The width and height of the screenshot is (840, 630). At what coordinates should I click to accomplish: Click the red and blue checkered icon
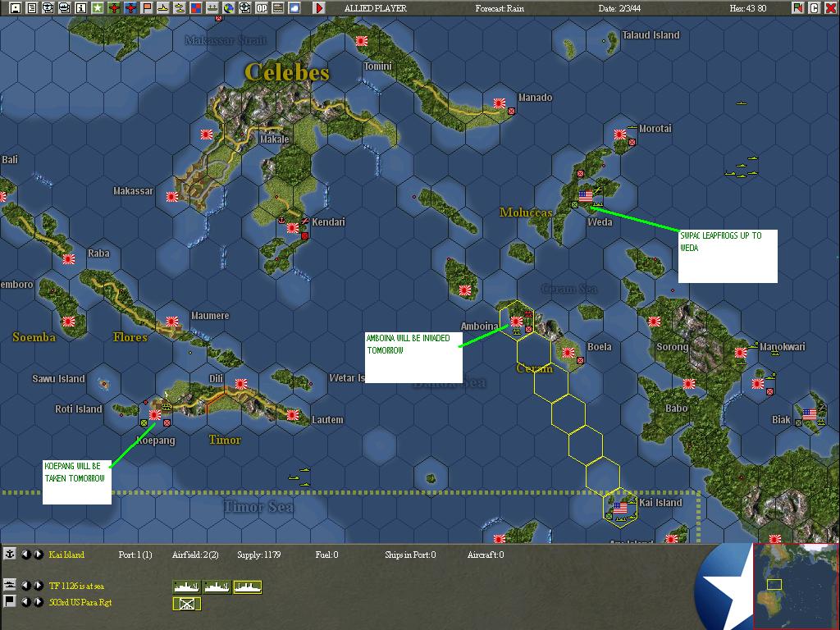[x=196, y=8]
